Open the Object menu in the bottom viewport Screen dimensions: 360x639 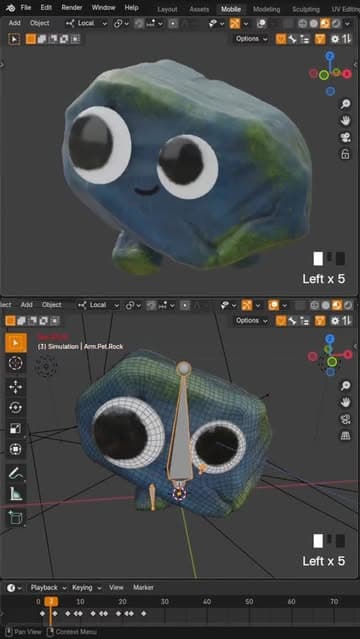[52, 305]
